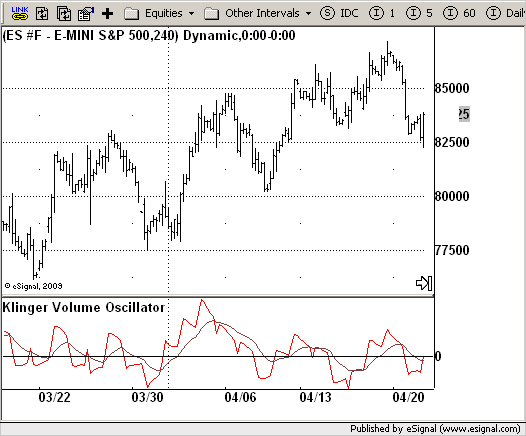The image size is (526, 436).
Task: Switch to the 5-minute interval
Action: coord(419,13)
